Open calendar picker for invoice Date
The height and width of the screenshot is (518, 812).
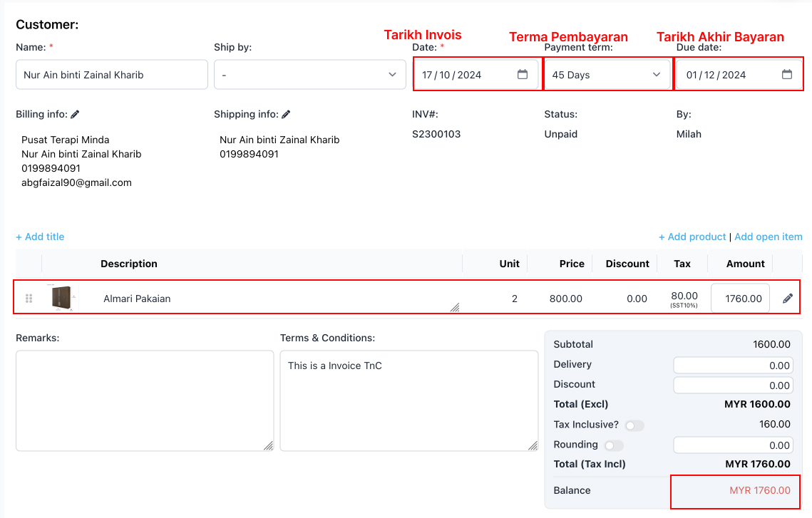pos(523,75)
